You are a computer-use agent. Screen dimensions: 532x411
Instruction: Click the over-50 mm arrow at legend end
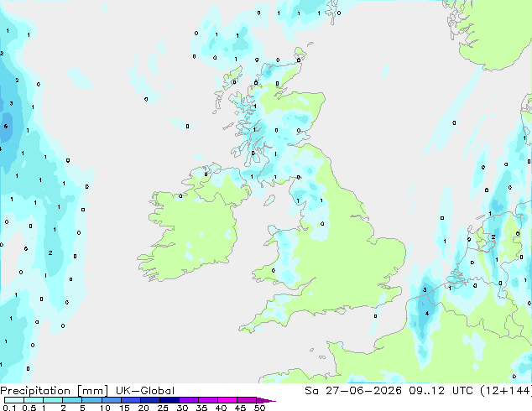(266, 400)
